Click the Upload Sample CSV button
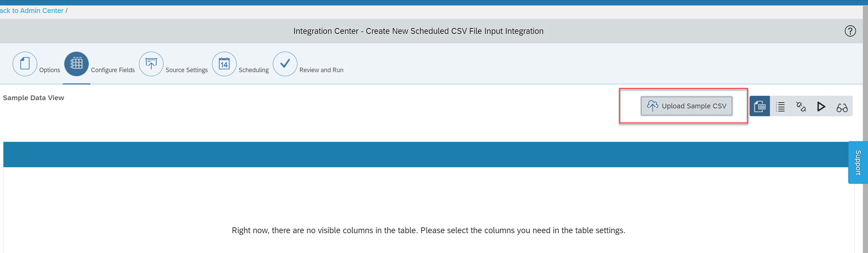The height and width of the screenshot is (253, 868). coord(686,106)
